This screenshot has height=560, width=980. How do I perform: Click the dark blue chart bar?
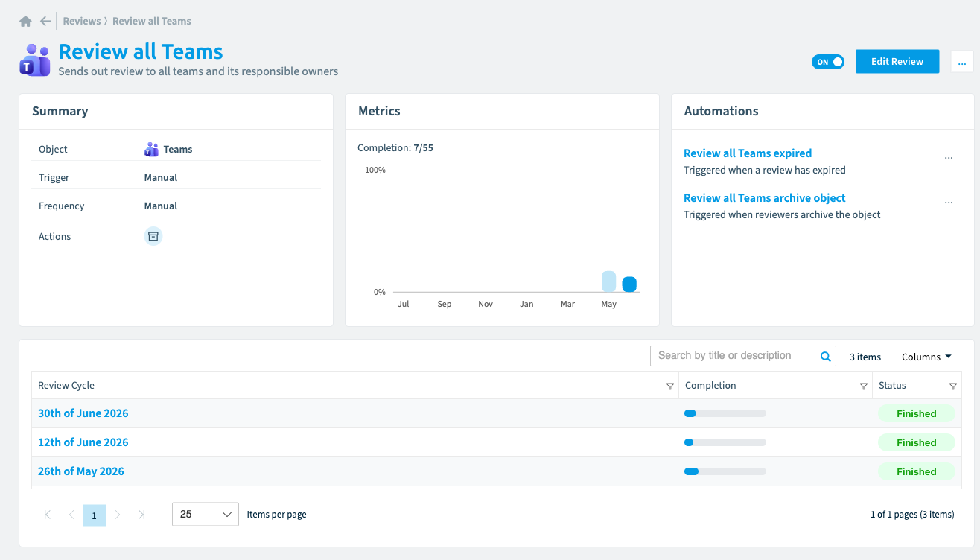coord(629,284)
